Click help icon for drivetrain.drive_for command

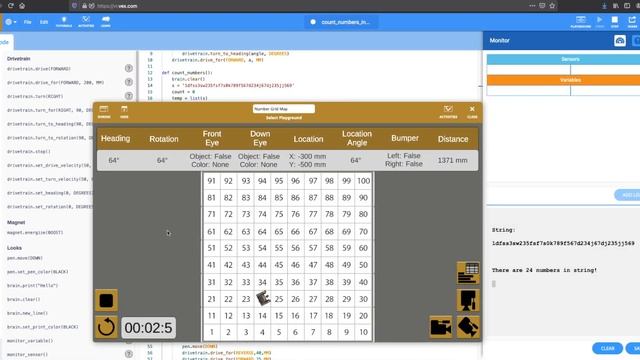[x=129, y=82]
